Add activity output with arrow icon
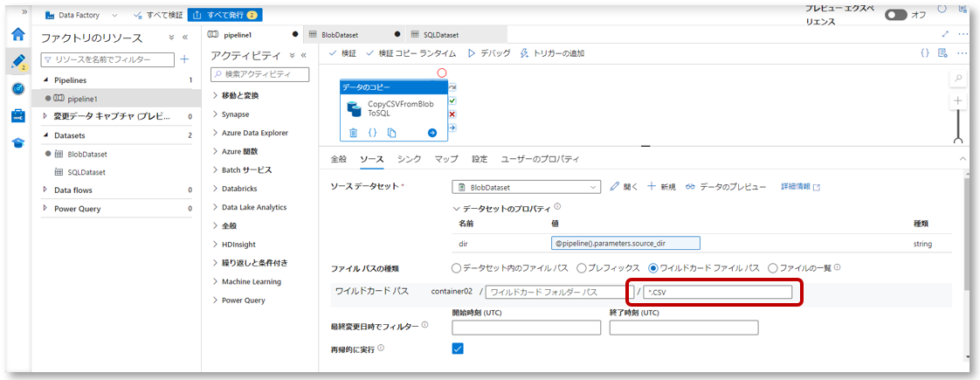 [x=431, y=133]
